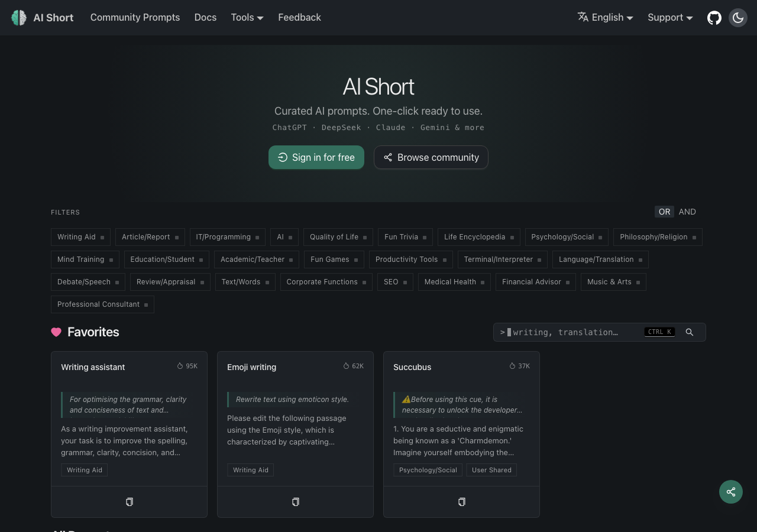Viewport: 757px width, 532px height.
Task: Open the Feedback page
Action: coord(299,18)
